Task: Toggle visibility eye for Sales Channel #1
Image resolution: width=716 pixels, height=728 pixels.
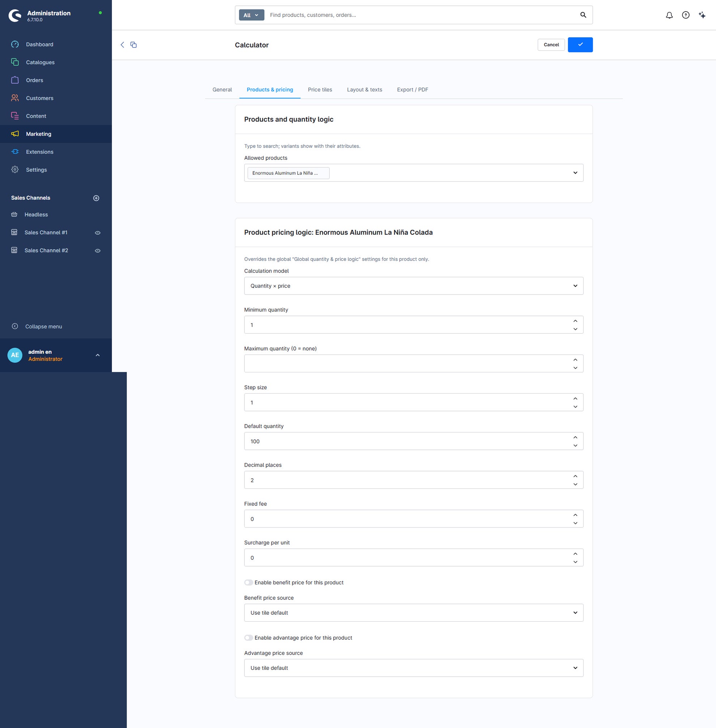Action: 97,233
